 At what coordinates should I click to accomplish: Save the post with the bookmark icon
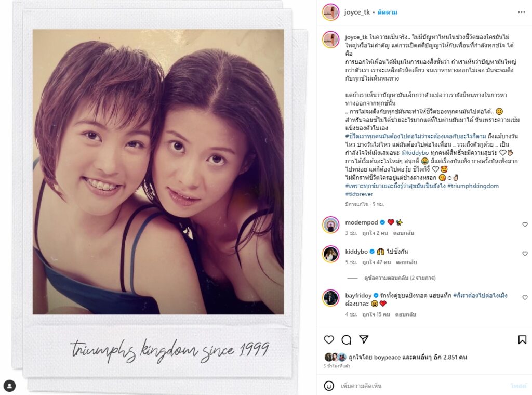pyautogui.click(x=522, y=340)
